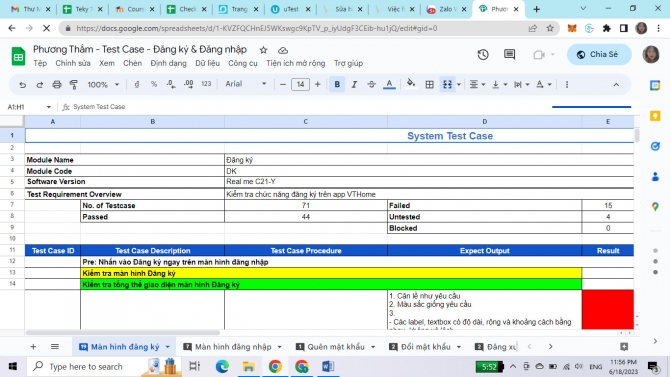The width and height of the screenshot is (670, 377).
Task: Open text rotation dropdown
Action: [x=544, y=85]
